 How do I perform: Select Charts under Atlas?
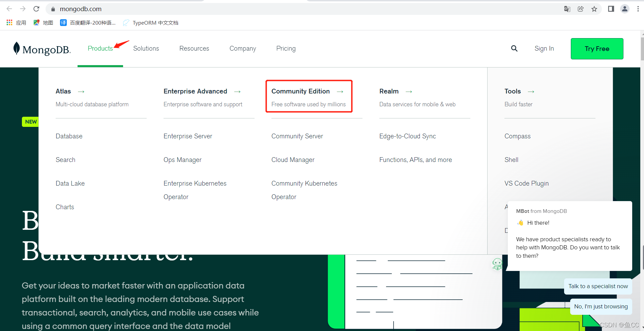[x=65, y=207]
